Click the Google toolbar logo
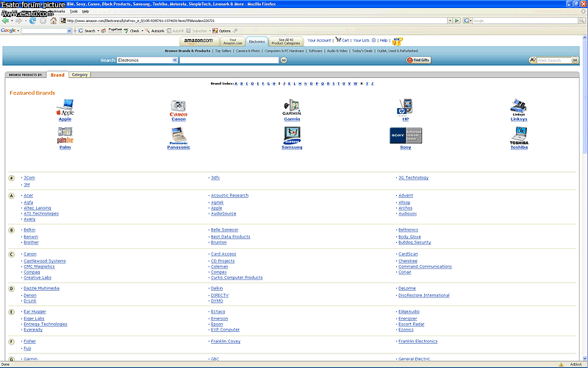 8,30
